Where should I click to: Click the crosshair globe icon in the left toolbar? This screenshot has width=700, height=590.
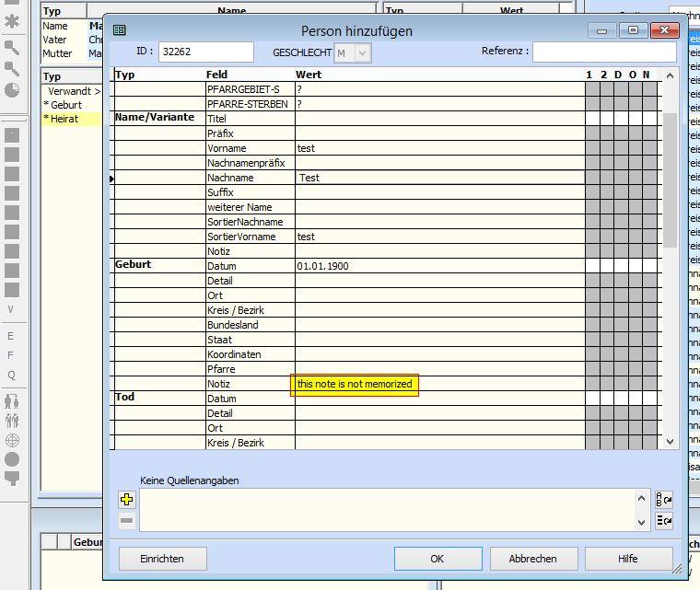coord(12,441)
